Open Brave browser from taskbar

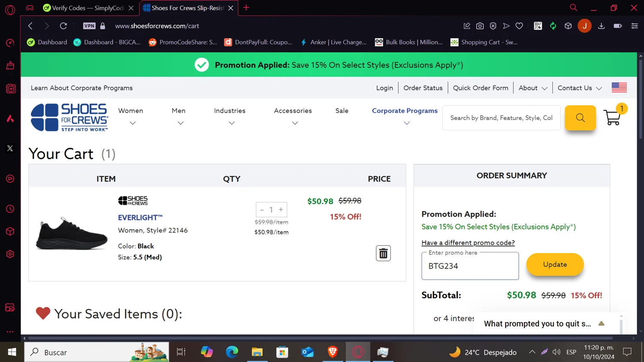(x=333, y=352)
